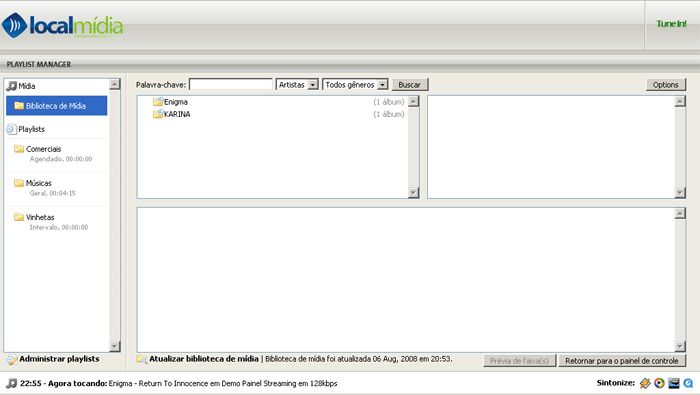Click the 'Agendado, 00:00:00' text

coord(61,159)
